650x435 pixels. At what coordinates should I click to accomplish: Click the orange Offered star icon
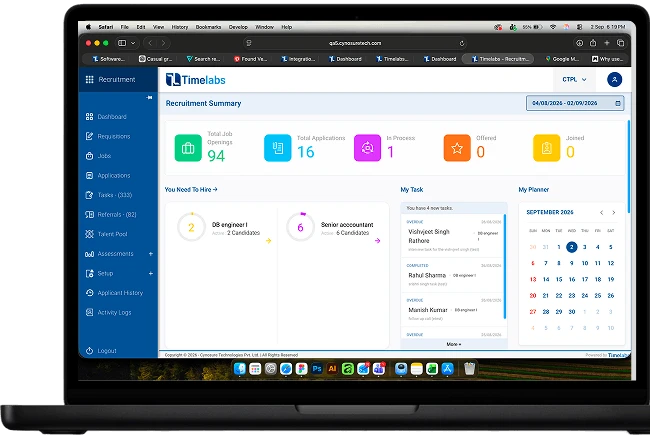pos(457,148)
